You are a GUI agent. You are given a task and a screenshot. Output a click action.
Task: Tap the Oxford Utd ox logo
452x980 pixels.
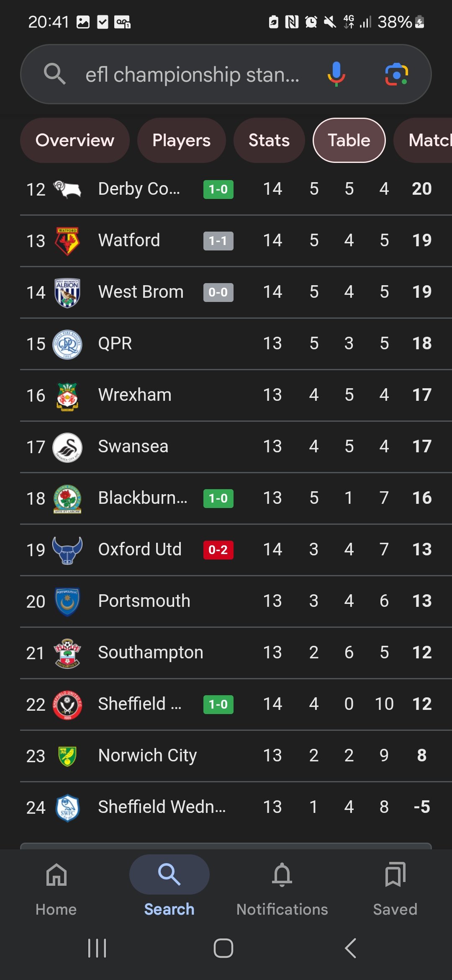tap(67, 550)
